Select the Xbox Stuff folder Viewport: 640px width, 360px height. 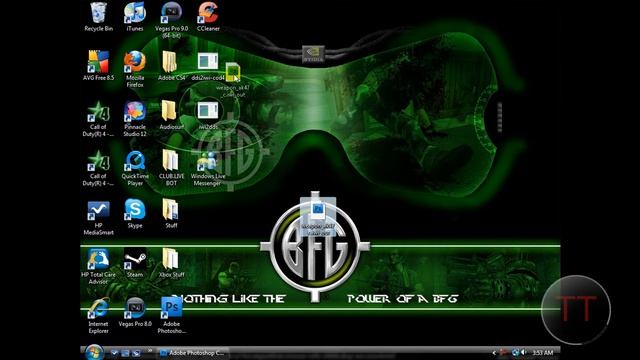click(x=171, y=263)
